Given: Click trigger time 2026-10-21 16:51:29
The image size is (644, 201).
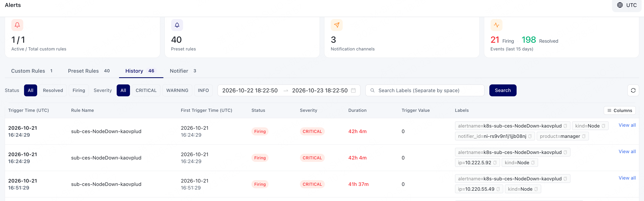Looking at the screenshot, I should point(22,184).
